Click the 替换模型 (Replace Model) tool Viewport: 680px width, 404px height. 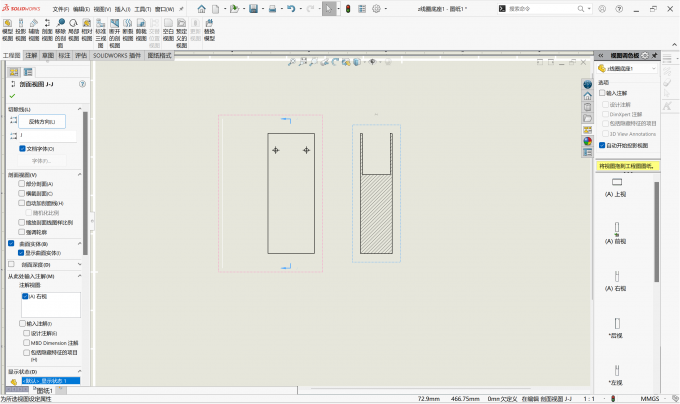click(209, 30)
